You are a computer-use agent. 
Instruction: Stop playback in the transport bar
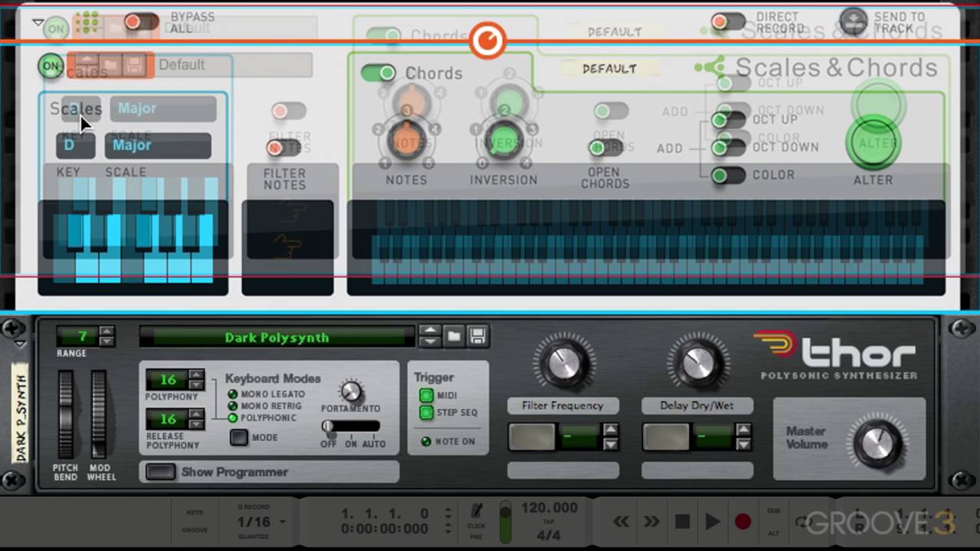682,522
